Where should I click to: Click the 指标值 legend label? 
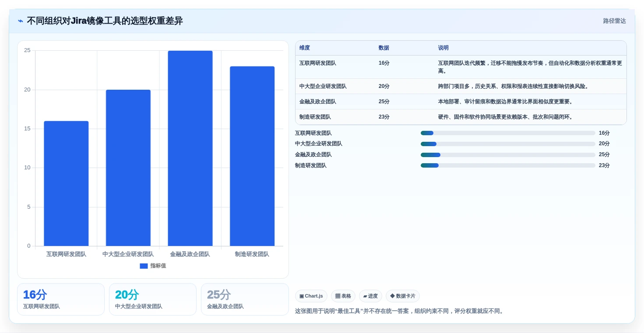158,266
